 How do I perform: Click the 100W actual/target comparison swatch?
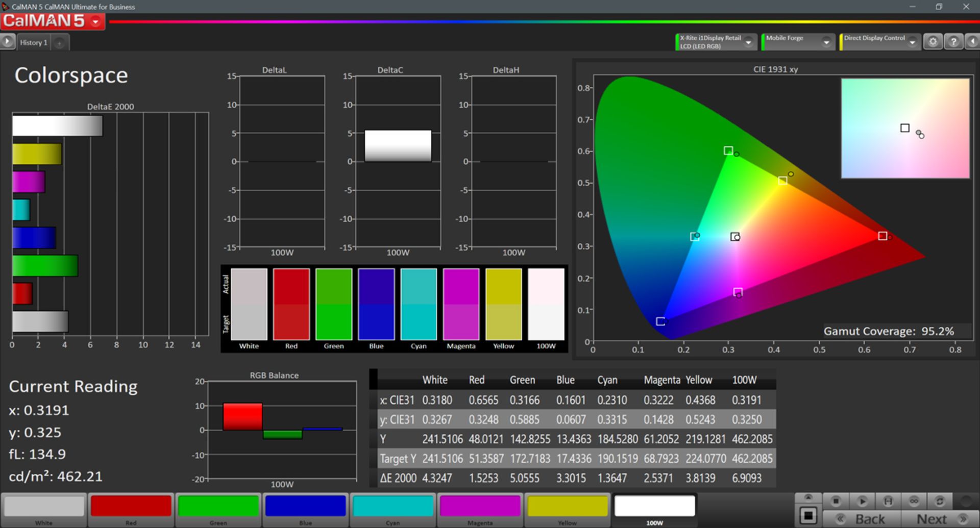[546, 304]
